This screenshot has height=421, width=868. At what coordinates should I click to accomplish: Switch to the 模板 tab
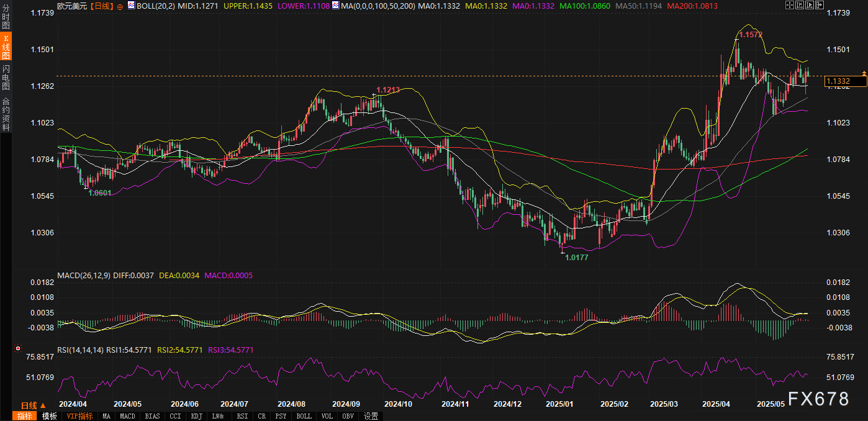(50, 416)
